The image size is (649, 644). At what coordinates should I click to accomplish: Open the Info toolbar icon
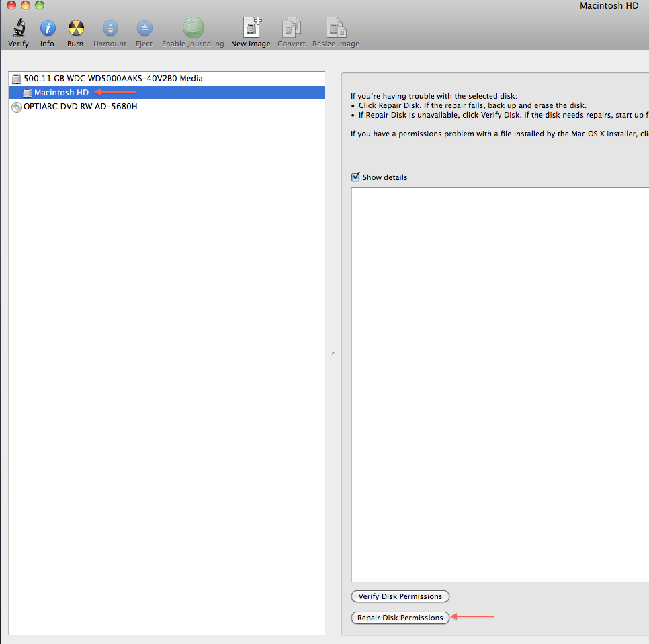tap(48, 28)
